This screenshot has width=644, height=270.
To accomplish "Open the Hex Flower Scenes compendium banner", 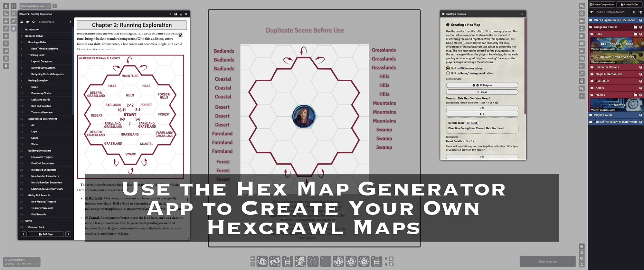I will [x=616, y=57].
